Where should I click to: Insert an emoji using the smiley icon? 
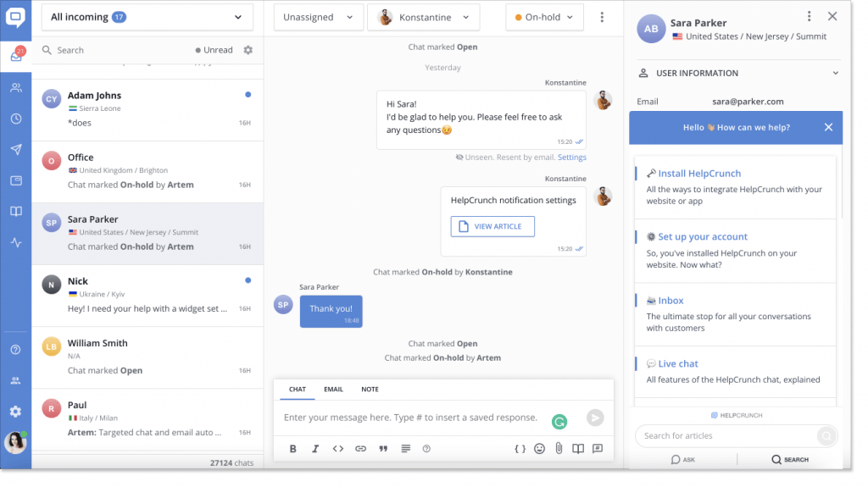(539, 449)
